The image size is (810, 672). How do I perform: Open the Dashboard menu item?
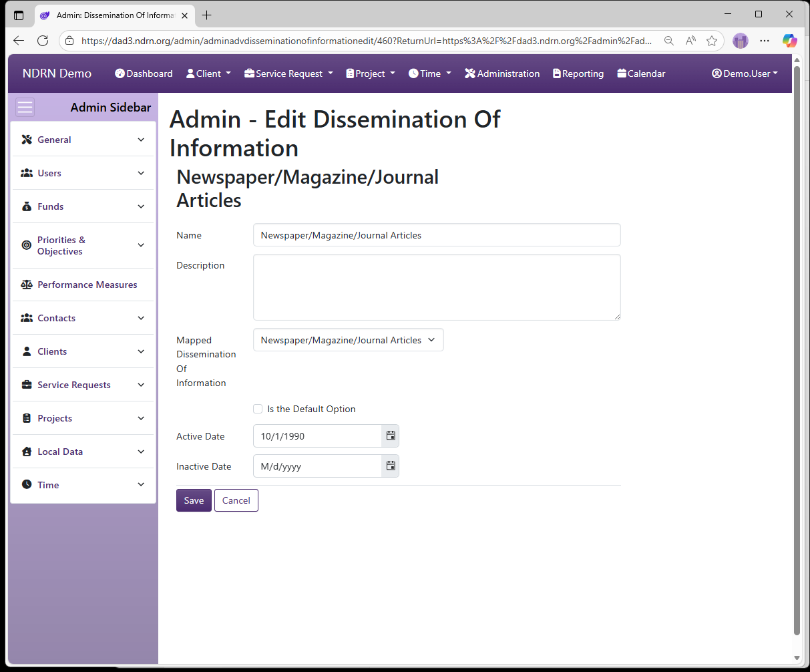(144, 73)
